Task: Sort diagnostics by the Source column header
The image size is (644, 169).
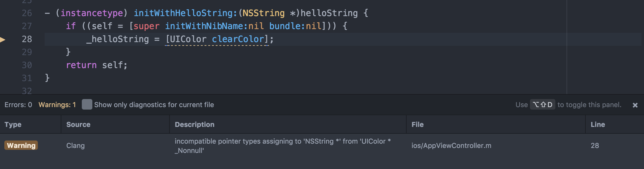Action: click(78, 124)
